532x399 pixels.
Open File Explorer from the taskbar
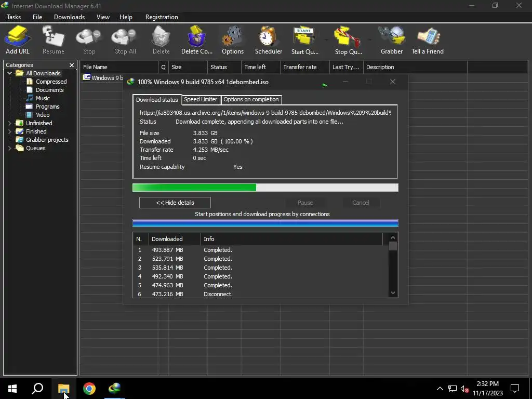63,389
